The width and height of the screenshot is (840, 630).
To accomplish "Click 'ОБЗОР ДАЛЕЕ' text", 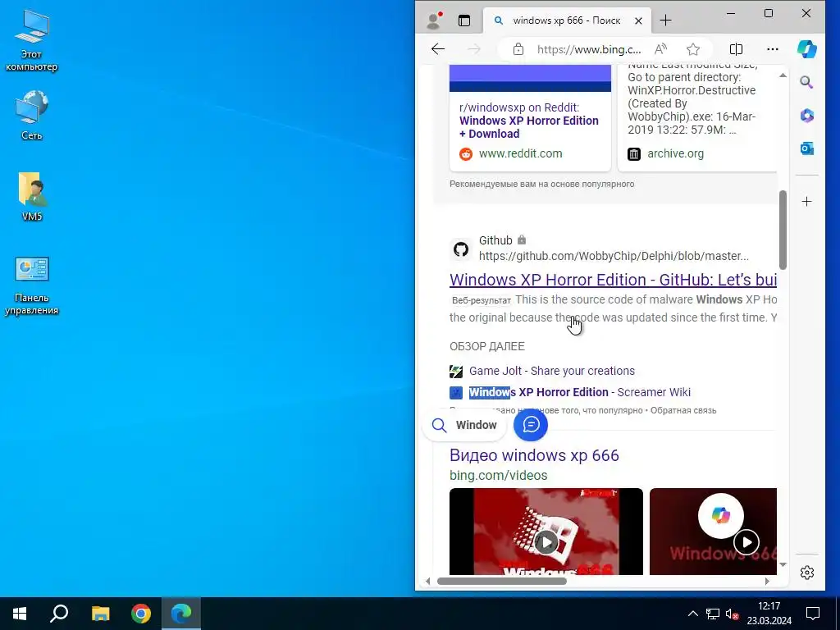I will [487, 347].
